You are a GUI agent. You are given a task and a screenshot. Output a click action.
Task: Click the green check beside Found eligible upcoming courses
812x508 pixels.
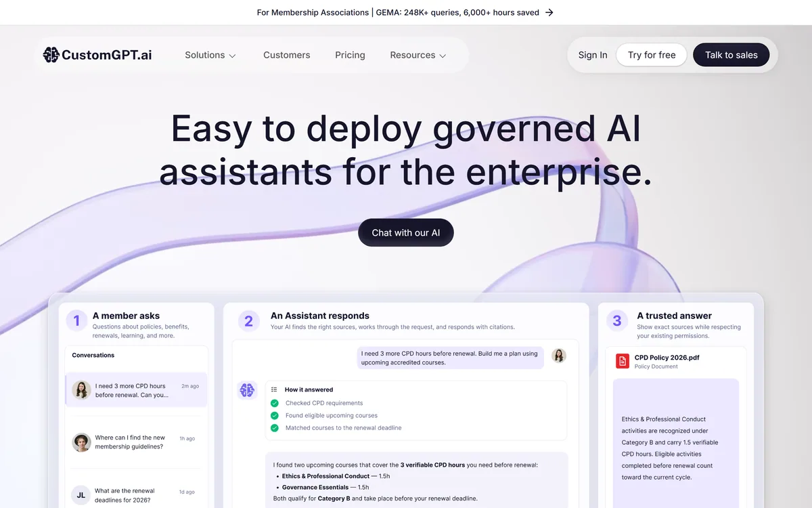pos(275,415)
